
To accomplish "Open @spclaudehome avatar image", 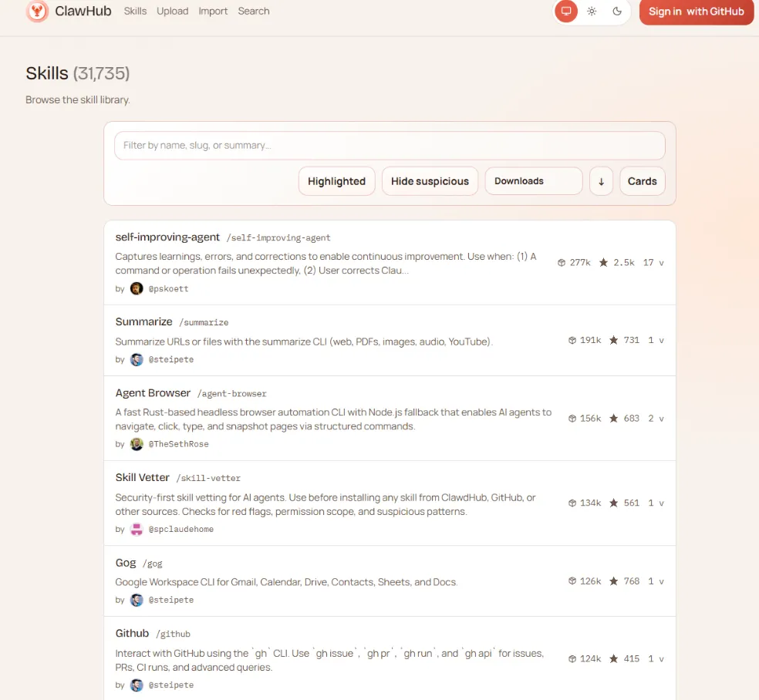I will [137, 529].
